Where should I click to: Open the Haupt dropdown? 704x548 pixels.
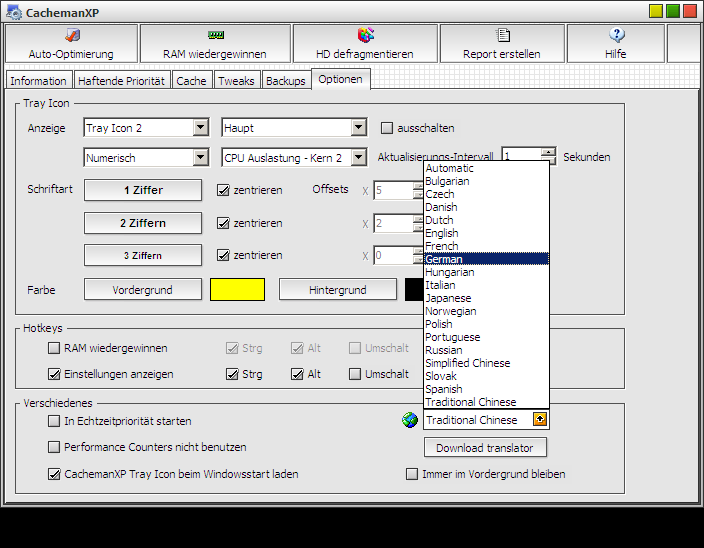358,128
